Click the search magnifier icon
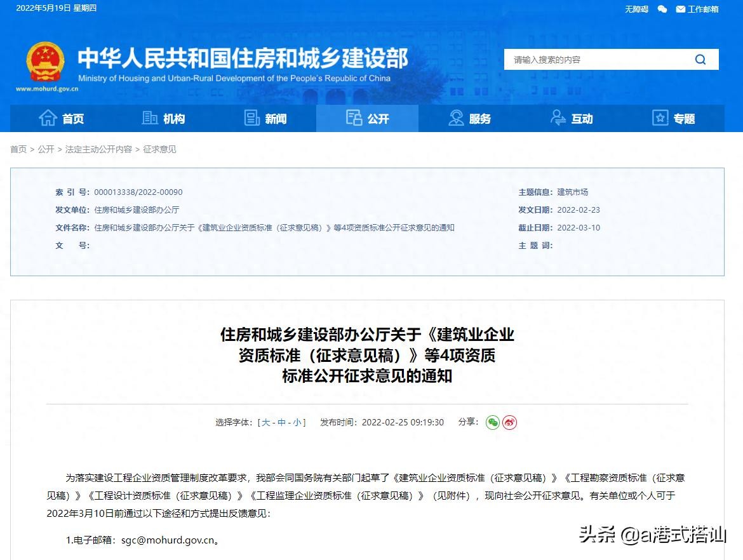This screenshot has width=743, height=560. click(x=700, y=60)
